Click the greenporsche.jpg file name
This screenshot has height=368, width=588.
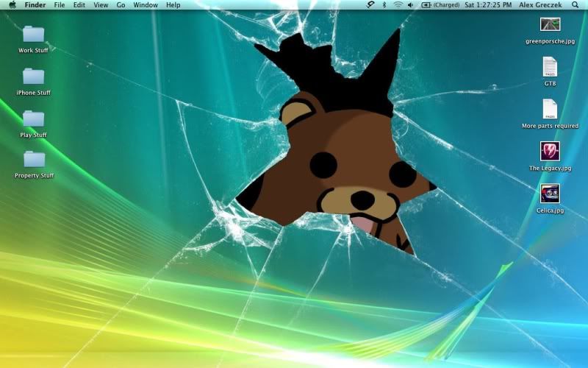point(550,41)
